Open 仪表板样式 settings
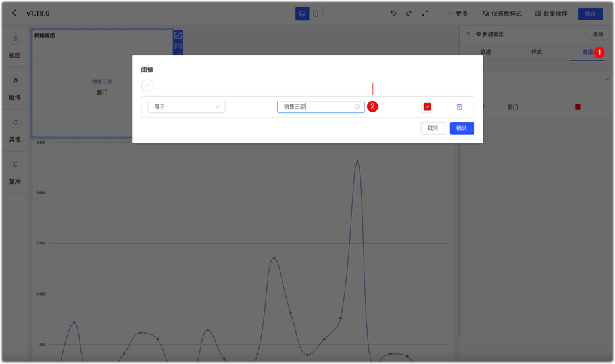This screenshot has height=364, width=615. pyautogui.click(x=502, y=14)
